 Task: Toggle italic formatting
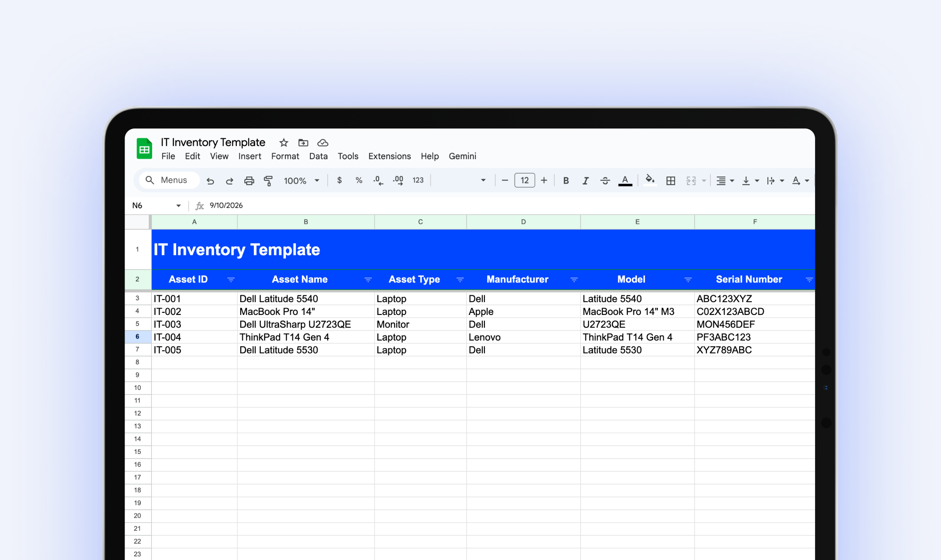point(585,180)
